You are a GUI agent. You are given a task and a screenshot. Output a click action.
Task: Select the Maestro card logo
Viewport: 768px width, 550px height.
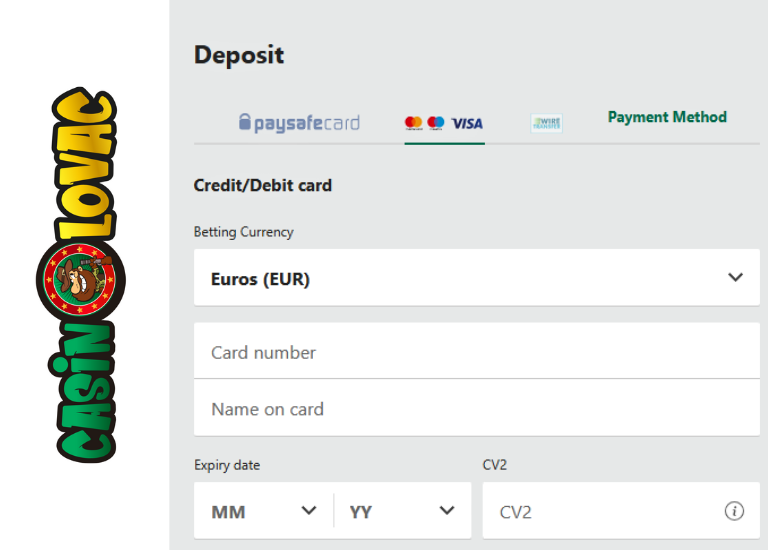(436, 123)
